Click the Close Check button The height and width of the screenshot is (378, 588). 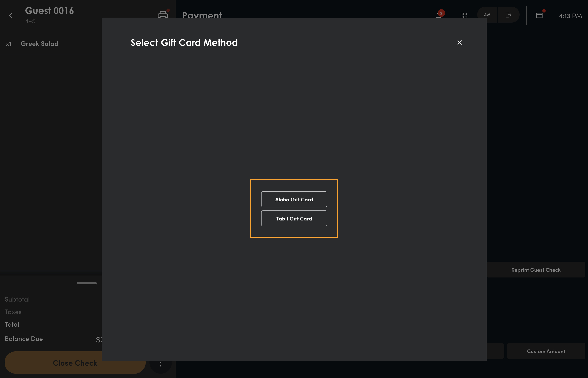75,363
